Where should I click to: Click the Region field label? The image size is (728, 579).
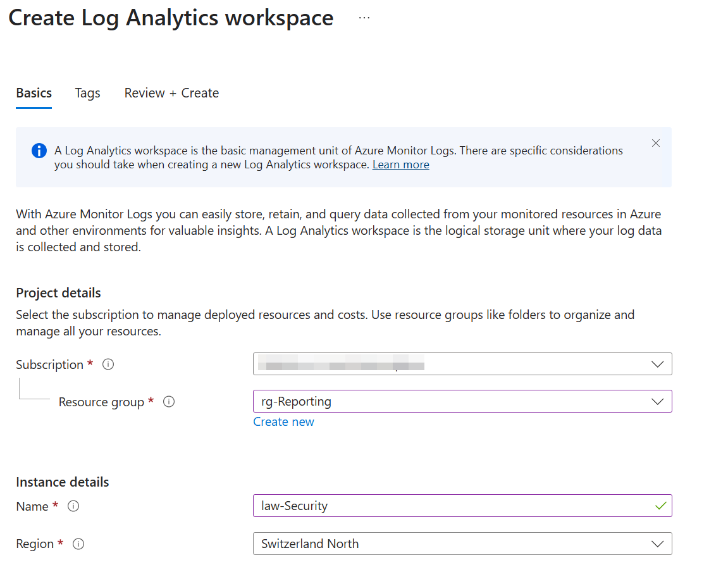click(x=35, y=544)
